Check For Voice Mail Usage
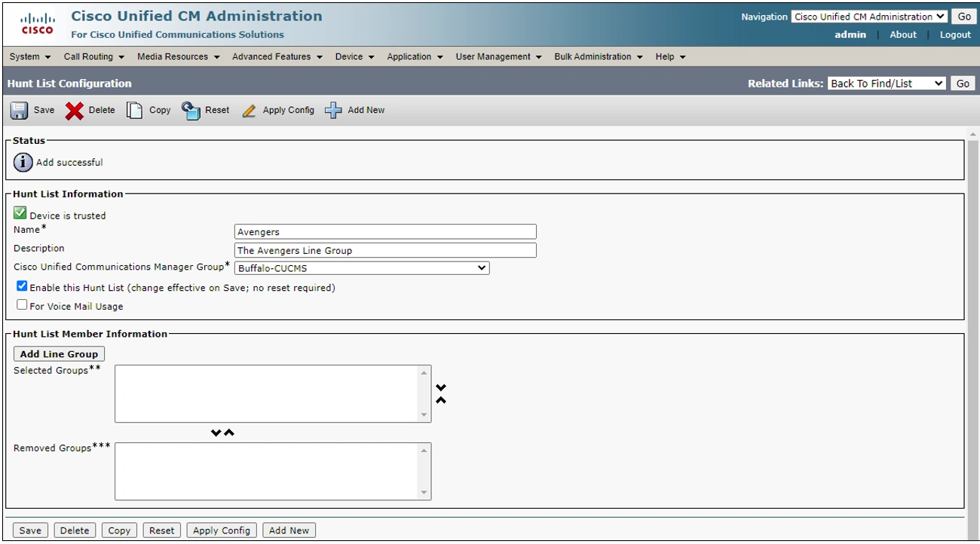This screenshot has height=544, width=980. (x=22, y=305)
